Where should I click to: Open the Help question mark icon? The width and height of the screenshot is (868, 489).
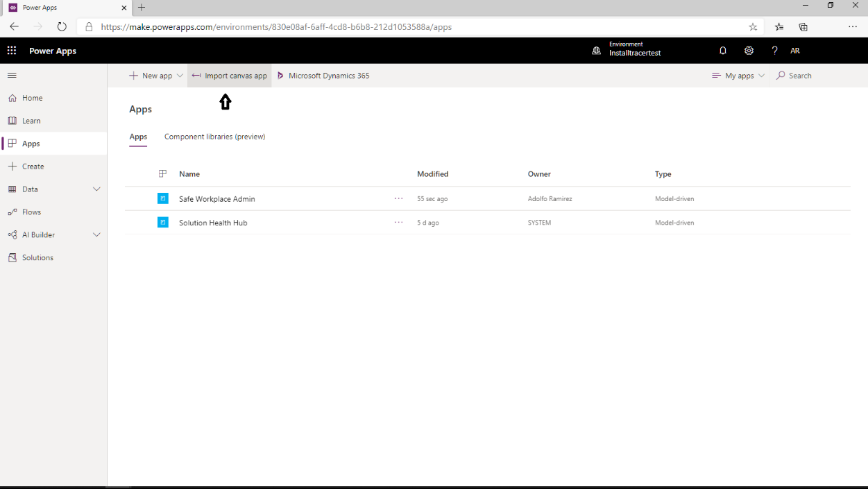(x=774, y=51)
